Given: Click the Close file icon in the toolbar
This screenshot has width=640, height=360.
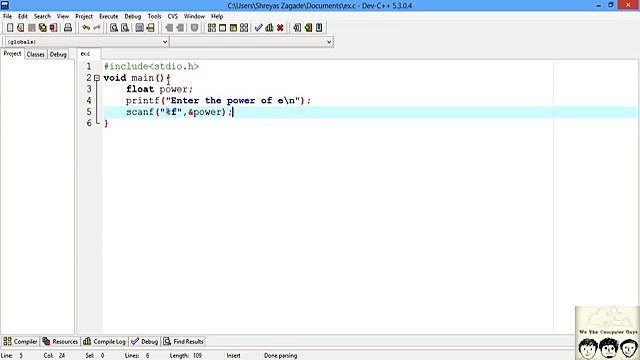Looking at the screenshot, I should 53,28.
